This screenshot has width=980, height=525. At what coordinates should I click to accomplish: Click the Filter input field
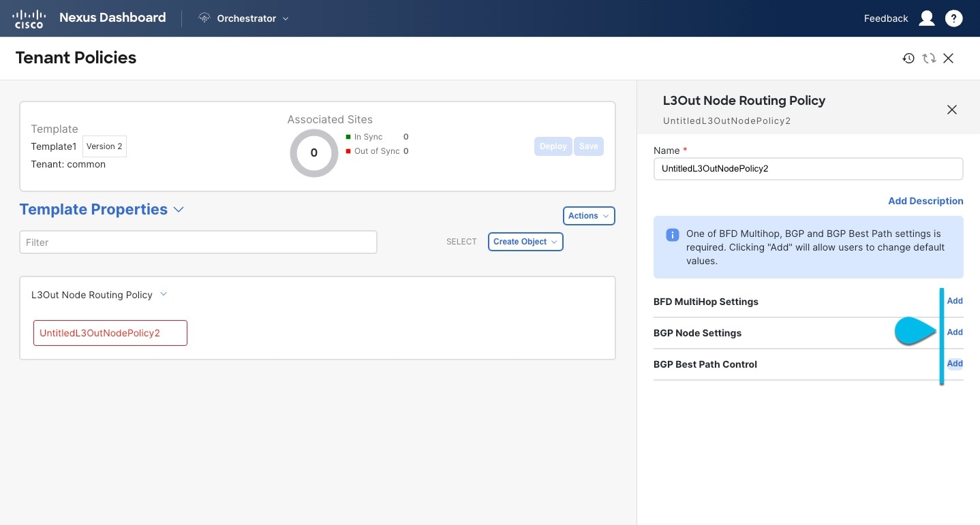point(198,242)
